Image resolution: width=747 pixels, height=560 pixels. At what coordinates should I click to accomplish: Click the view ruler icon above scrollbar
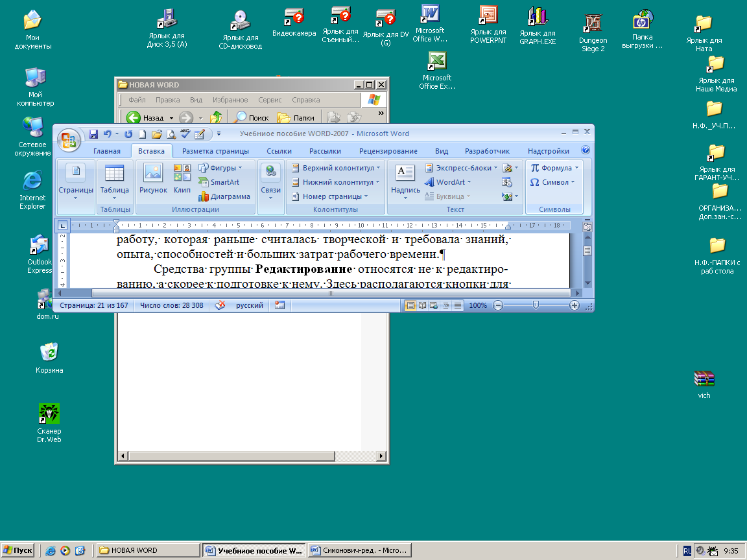click(x=587, y=227)
